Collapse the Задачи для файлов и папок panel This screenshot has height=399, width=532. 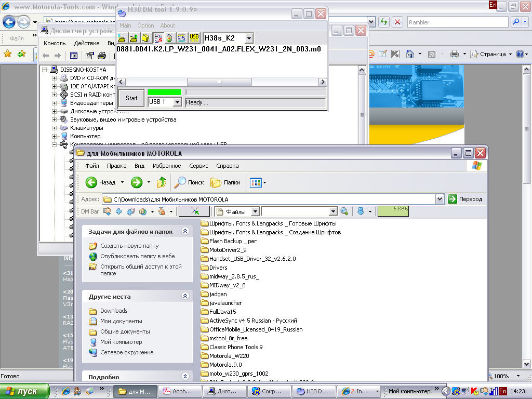(185, 231)
